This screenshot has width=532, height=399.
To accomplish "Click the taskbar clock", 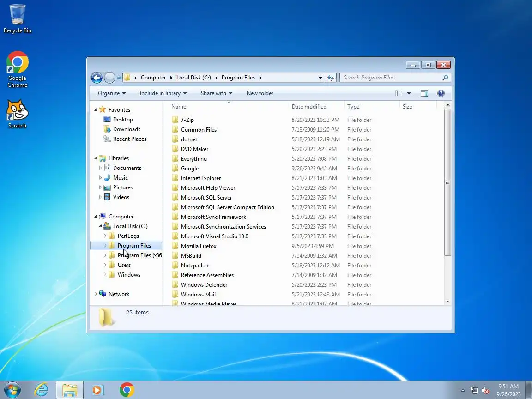I will click(508, 390).
